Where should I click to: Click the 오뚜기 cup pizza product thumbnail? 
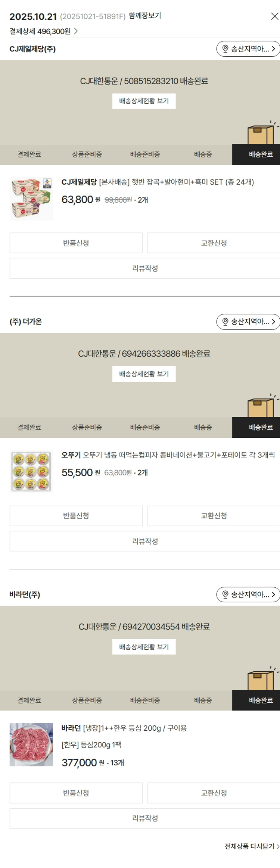point(31,472)
